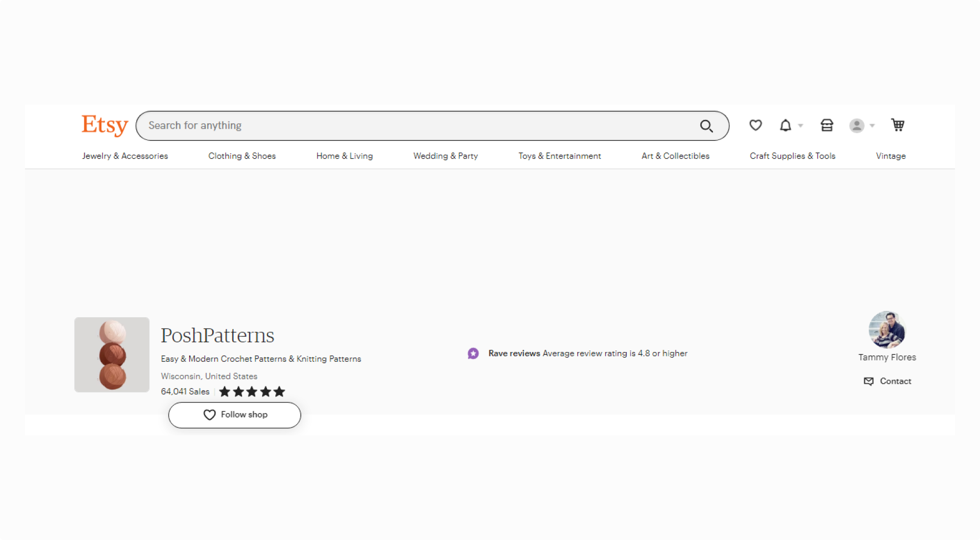Click the Contact envelope icon
Image resolution: width=980 pixels, height=540 pixels.
coord(869,381)
